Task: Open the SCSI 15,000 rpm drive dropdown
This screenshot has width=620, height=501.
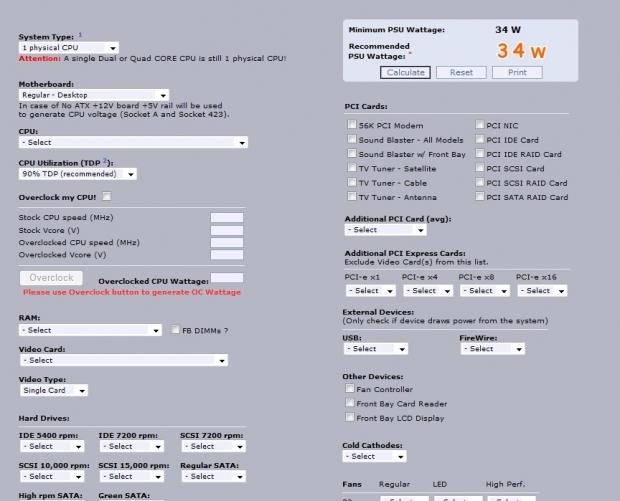Action: coord(132,476)
